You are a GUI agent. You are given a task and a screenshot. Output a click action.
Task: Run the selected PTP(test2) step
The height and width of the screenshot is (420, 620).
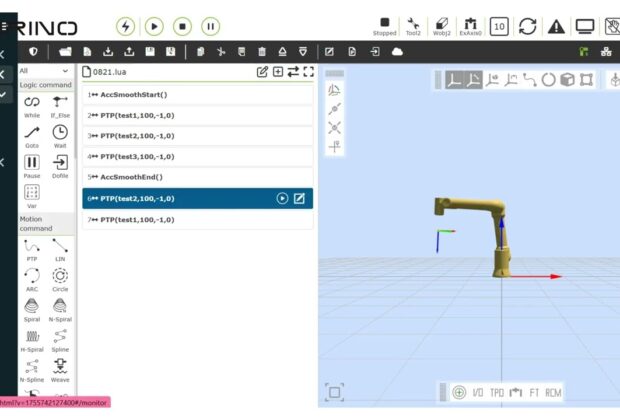click(x=282, y=198)
